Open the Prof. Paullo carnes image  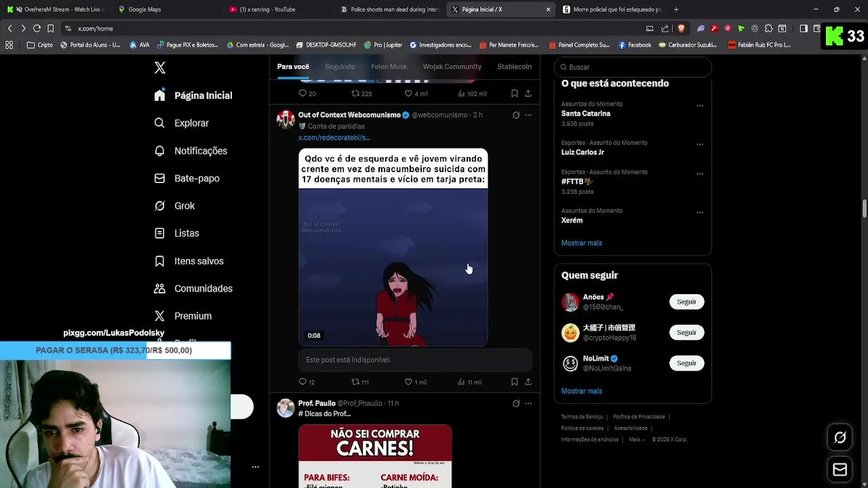pyautogui.click(x=375, y=456)
